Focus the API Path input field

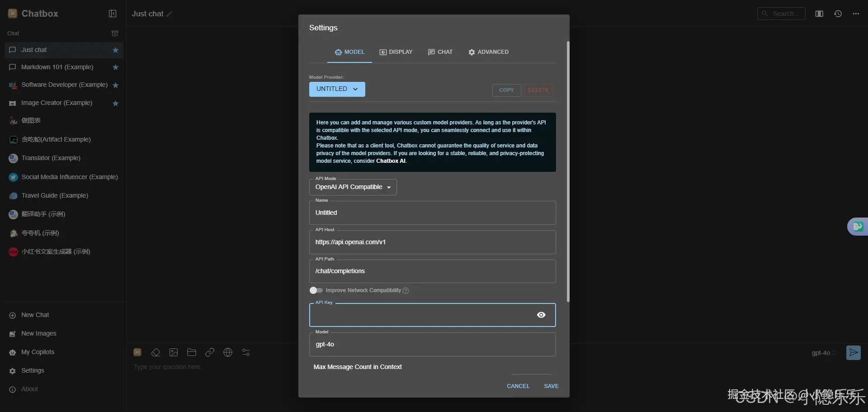433,271
